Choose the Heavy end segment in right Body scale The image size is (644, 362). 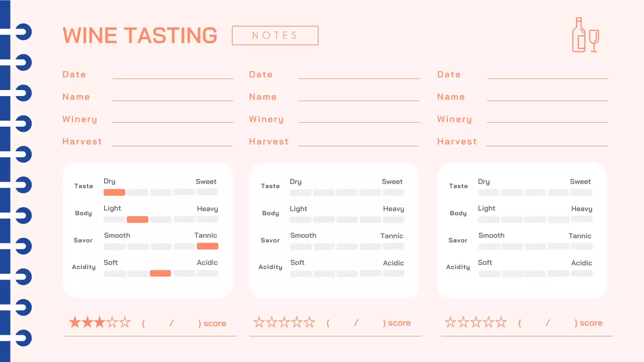point(582,220)
